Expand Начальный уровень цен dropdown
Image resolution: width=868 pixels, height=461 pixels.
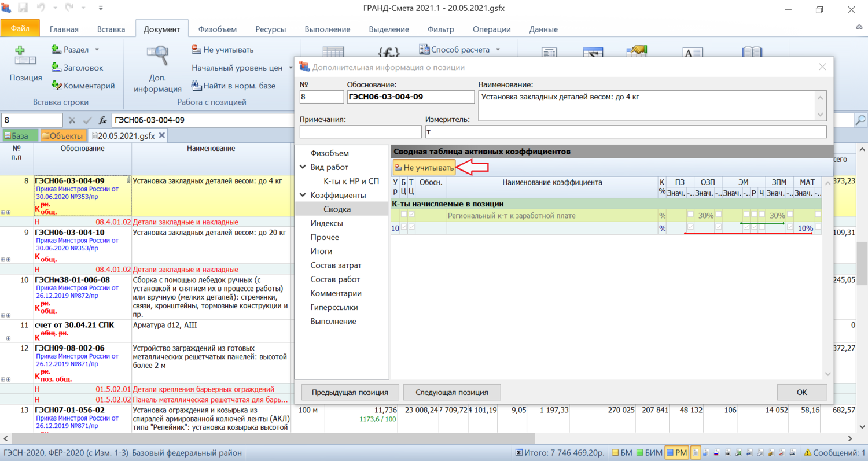pyautogui.click(x=290, y=68)
